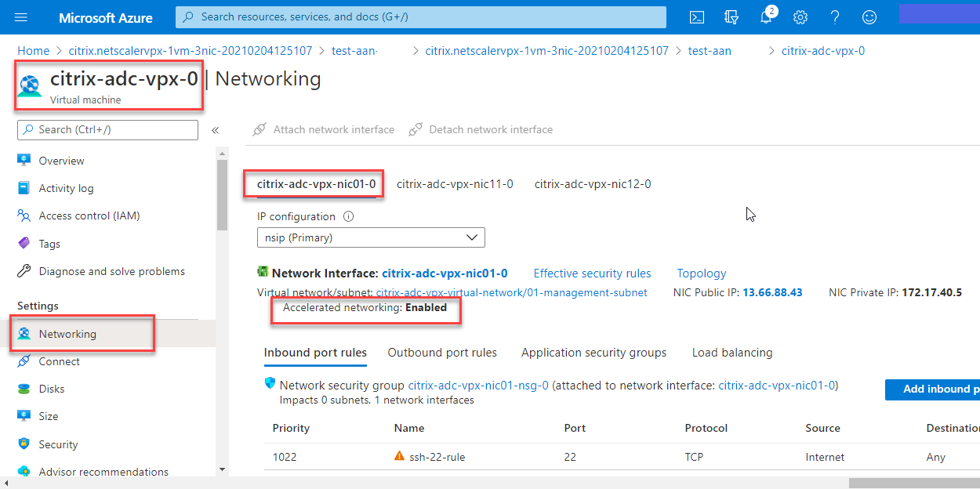Click Attach network interface button

[x=324, y=129]
